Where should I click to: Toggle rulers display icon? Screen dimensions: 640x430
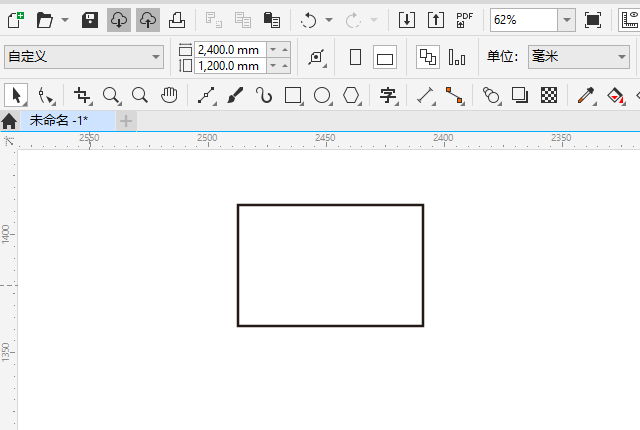click(x=630, y=20)
